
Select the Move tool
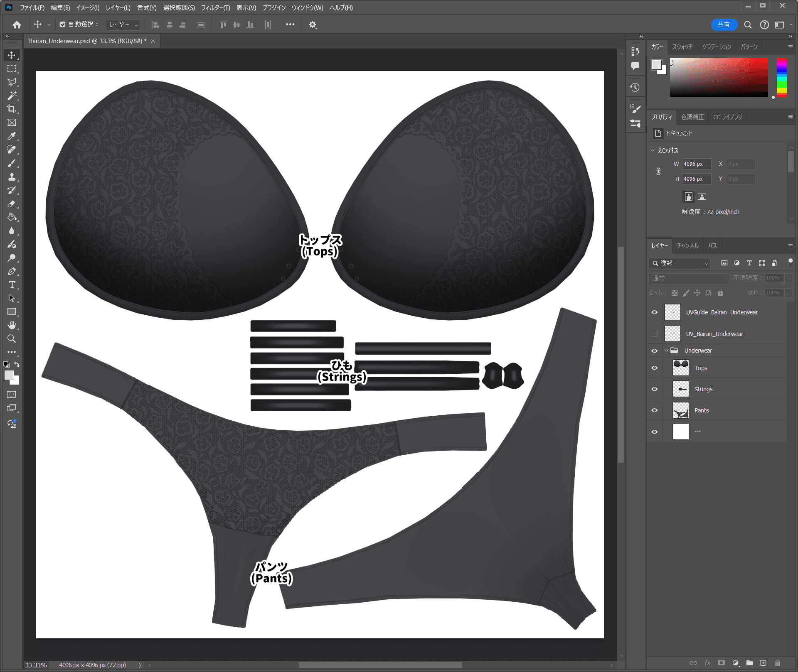tap(12, 55)
